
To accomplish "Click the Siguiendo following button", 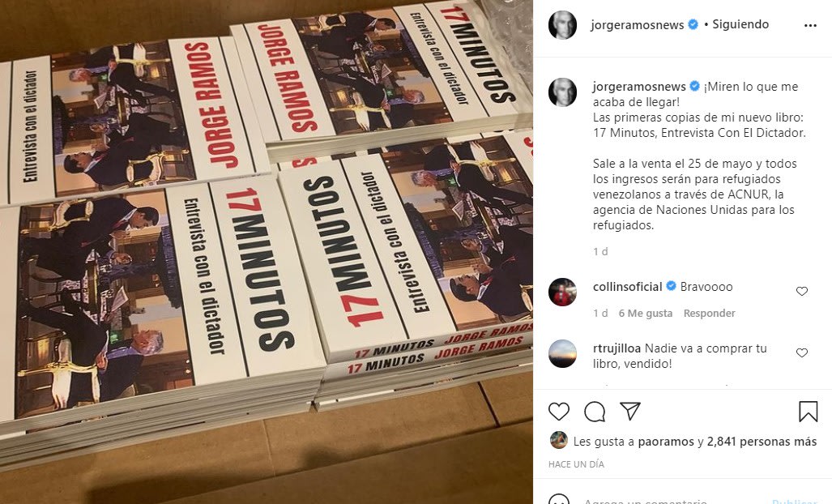I will pos(740,24).
